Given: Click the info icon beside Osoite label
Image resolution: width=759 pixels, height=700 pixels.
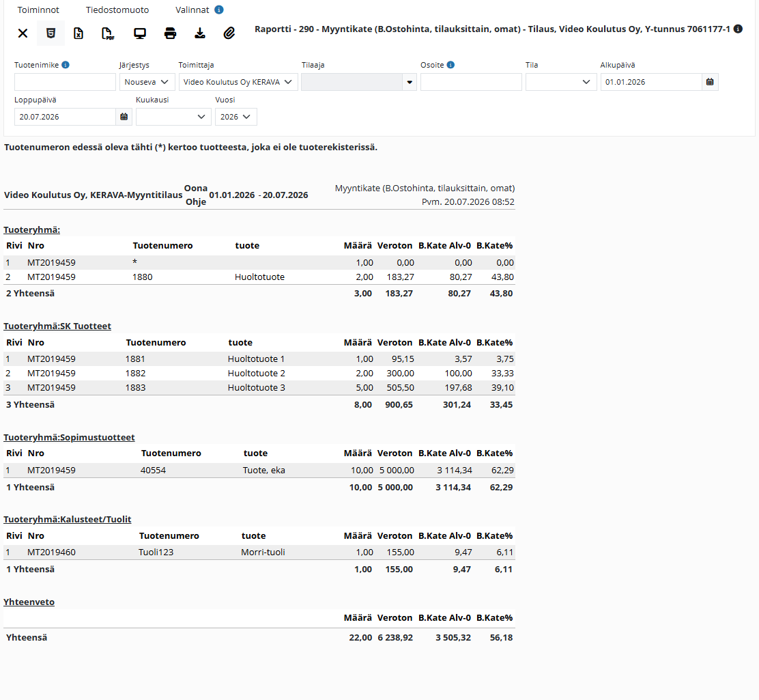Looking at the screenshot, I should tap(450, 65).
